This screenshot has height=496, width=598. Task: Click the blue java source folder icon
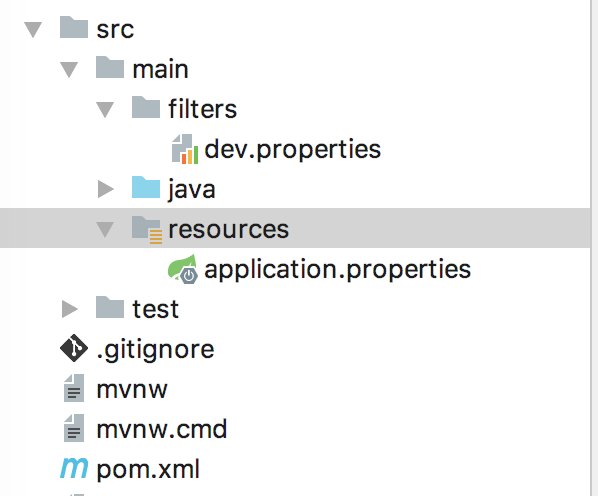[146, 187]
